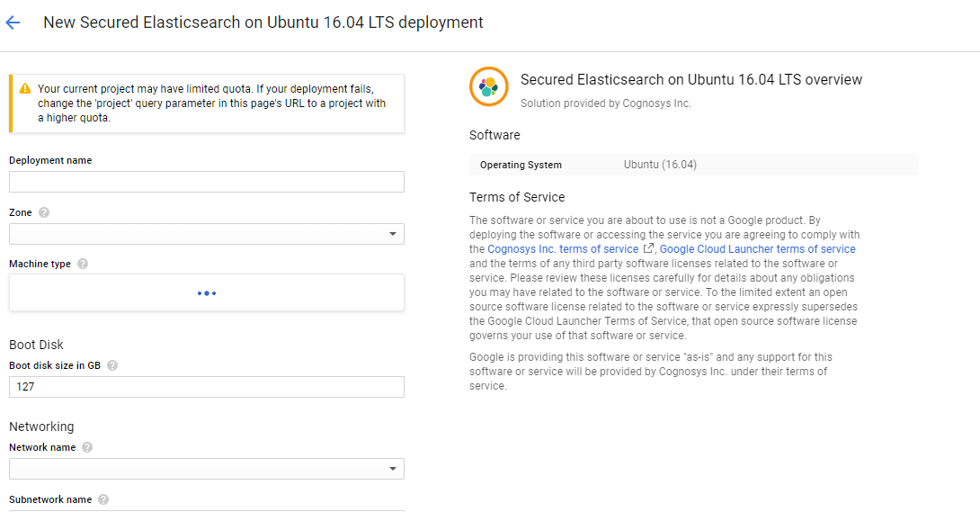Click the yellow quota warning icon
Image resolution: width=980 pixels, height=512 pixels.
point(24,88)
